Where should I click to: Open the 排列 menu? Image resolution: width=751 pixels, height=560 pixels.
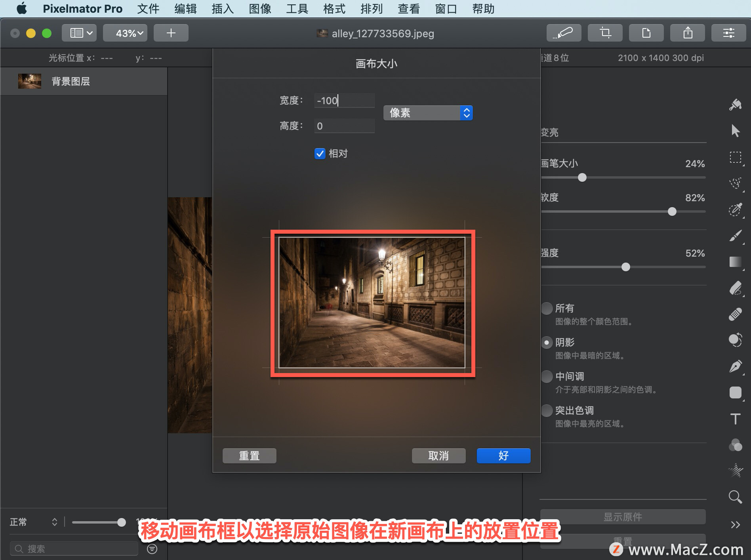click(x=372, y=8)
